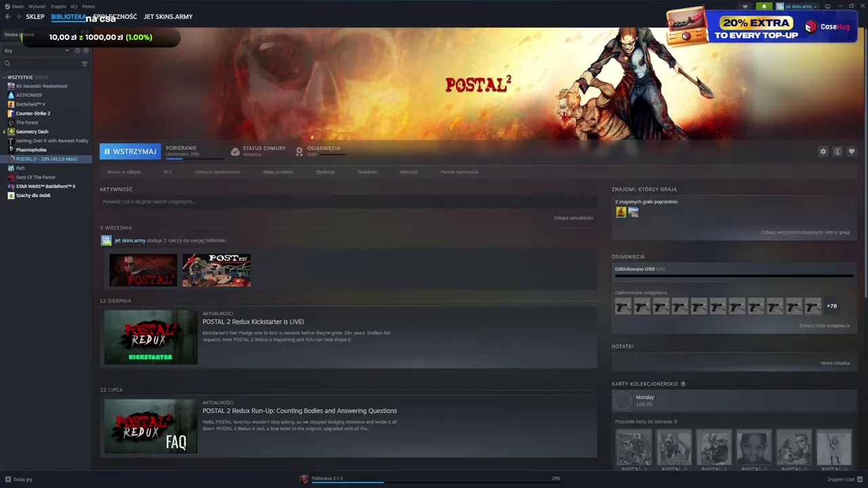
Task: Open Sklep punktów tab
Action: coord(278,172)
